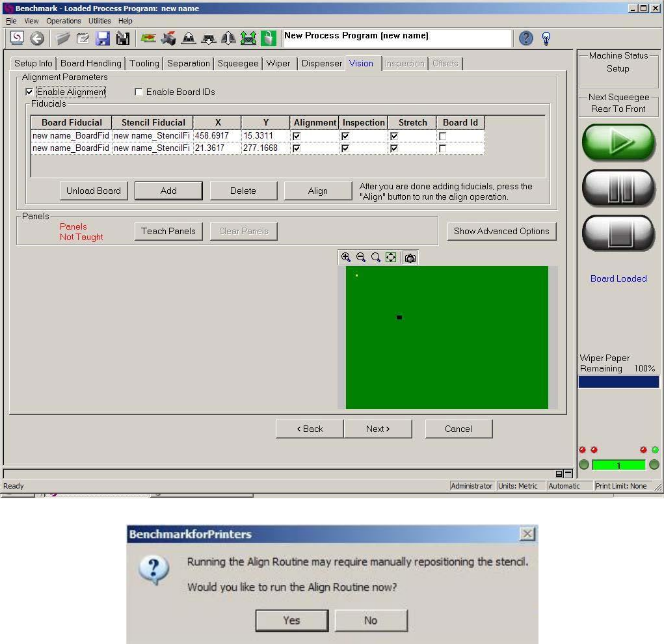
Task: Toggle Inspection checkbox in X 21.3617 row
Action: (345, 148)
